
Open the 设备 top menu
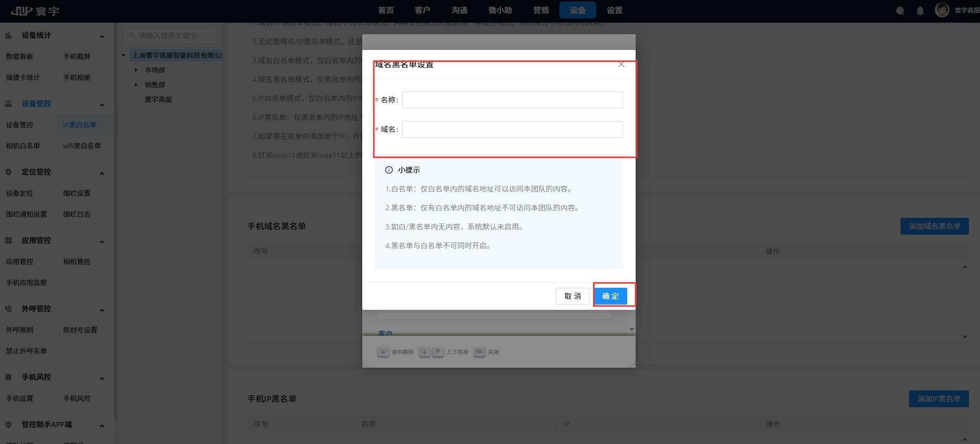point(577,11)
